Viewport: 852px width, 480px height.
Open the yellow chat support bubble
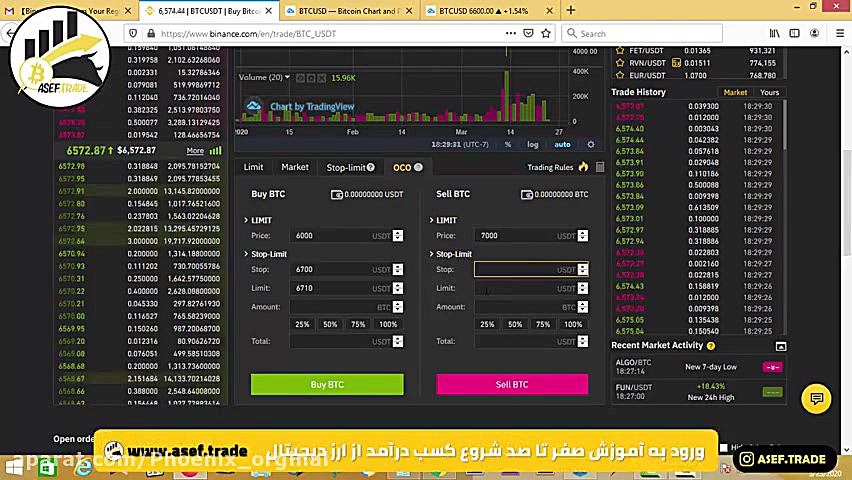pyautogui.click(x=816, y=399)
